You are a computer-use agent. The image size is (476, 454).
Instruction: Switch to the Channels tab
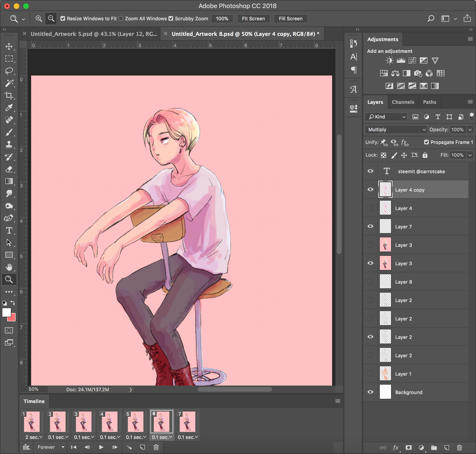[x=403, y=102]
